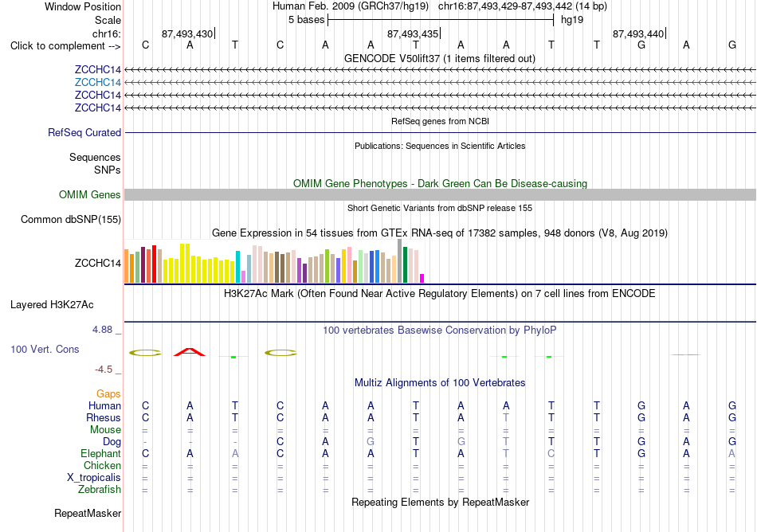Click the chr16:87,493,429-87,493,442 position text
This screenshot has width=757, height=532.
[505, 6]
